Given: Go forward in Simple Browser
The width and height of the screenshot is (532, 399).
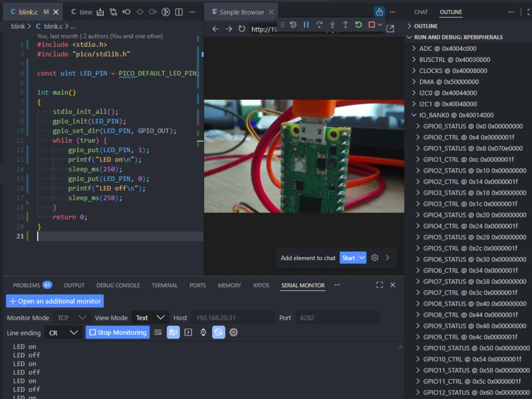Looking at the screenshot, I should point(228,29).
